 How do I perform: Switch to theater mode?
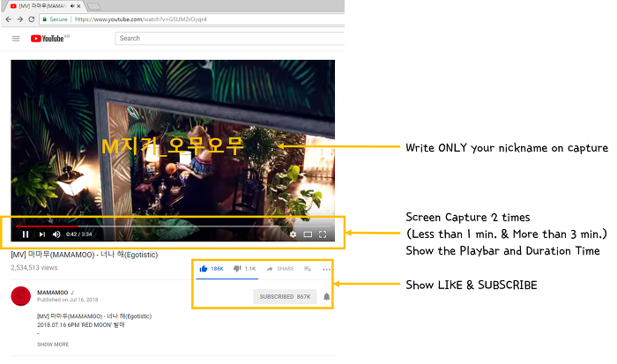[x=308, y=234]
